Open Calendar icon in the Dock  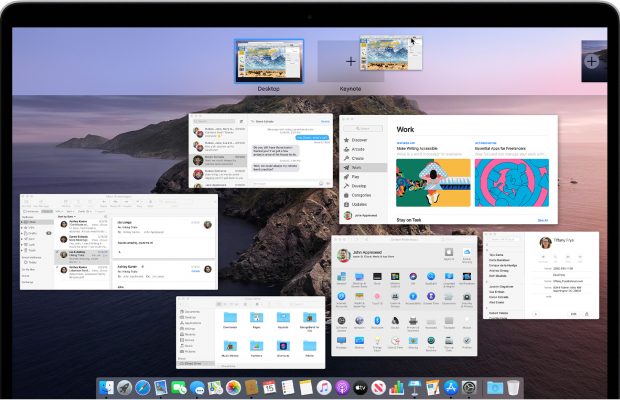[269, 387]
